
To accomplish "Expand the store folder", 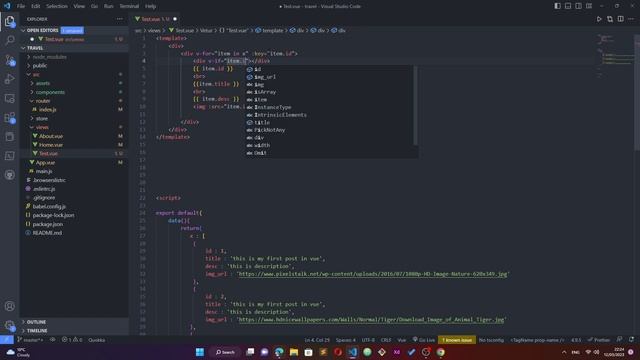I will point(42,118).
